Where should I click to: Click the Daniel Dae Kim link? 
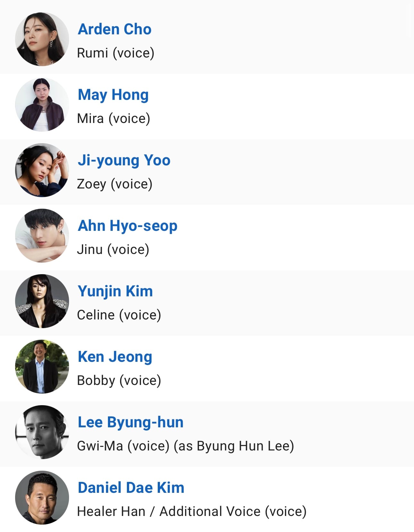point(131,488)
